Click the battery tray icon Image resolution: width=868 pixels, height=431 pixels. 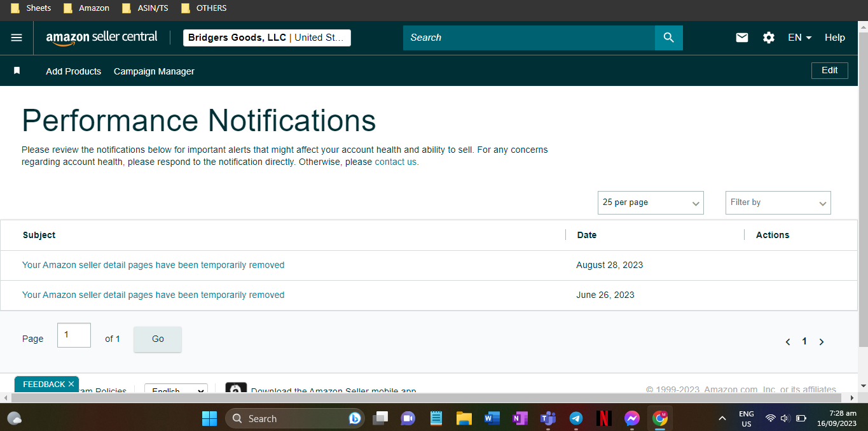tap(801, 418)
